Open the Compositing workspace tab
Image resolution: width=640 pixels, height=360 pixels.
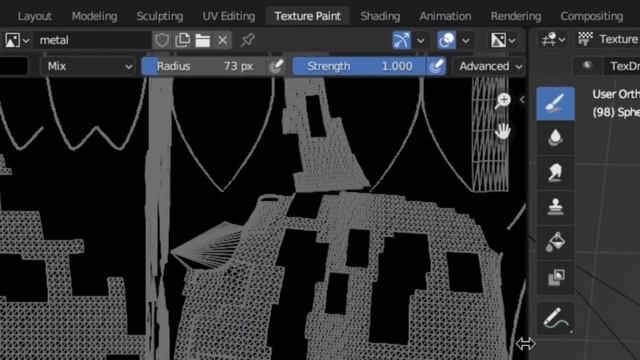(x=591, y=16)
